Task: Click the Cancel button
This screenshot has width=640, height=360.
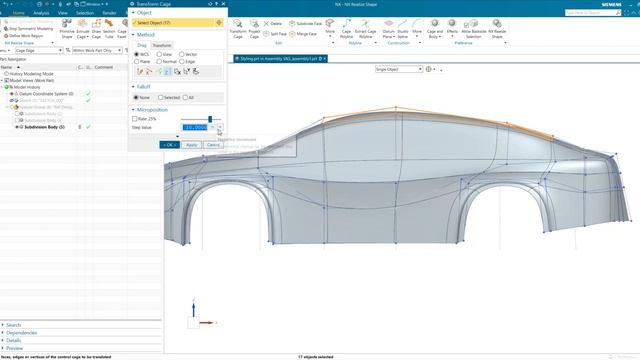Action: 213,145
